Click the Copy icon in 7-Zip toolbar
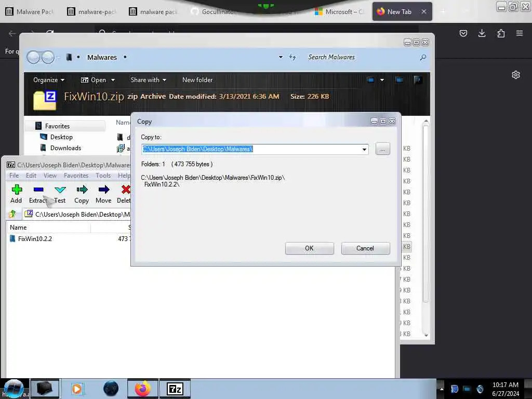This screenshot has height=399, width=532. coord(82,189)
